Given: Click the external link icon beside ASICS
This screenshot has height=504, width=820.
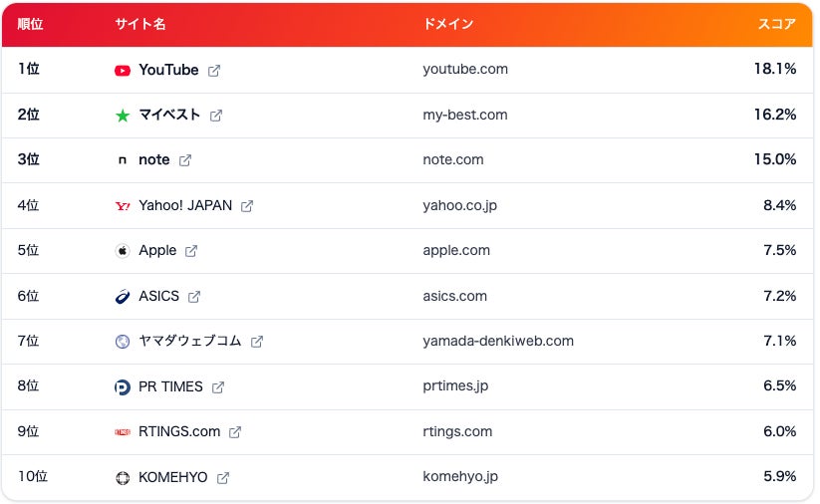Looking at the screenshot, I should [194, 297].
